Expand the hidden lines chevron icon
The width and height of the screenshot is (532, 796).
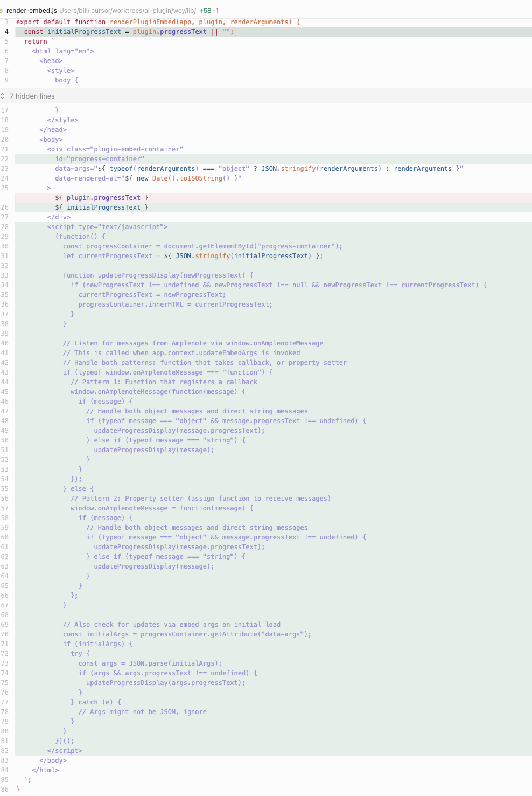pyautogui.click(x=3, y=96)
